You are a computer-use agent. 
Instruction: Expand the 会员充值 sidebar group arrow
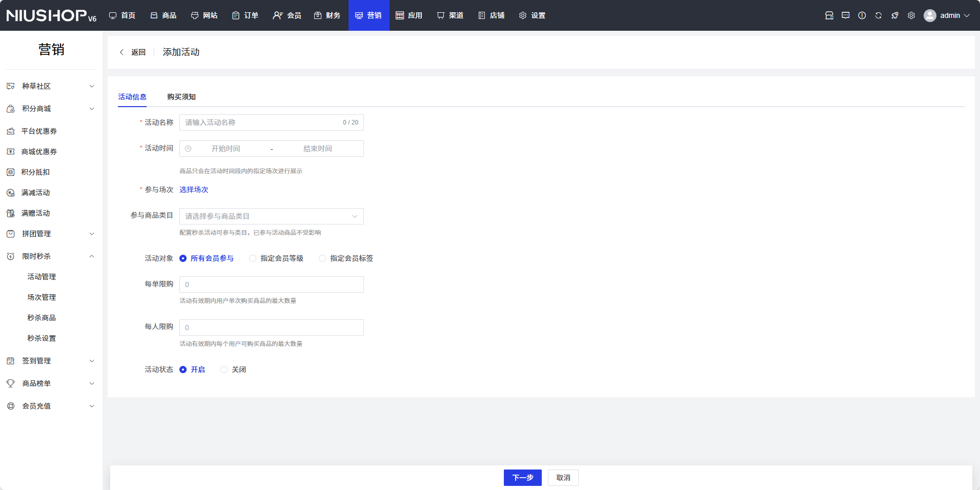[92, 406]
